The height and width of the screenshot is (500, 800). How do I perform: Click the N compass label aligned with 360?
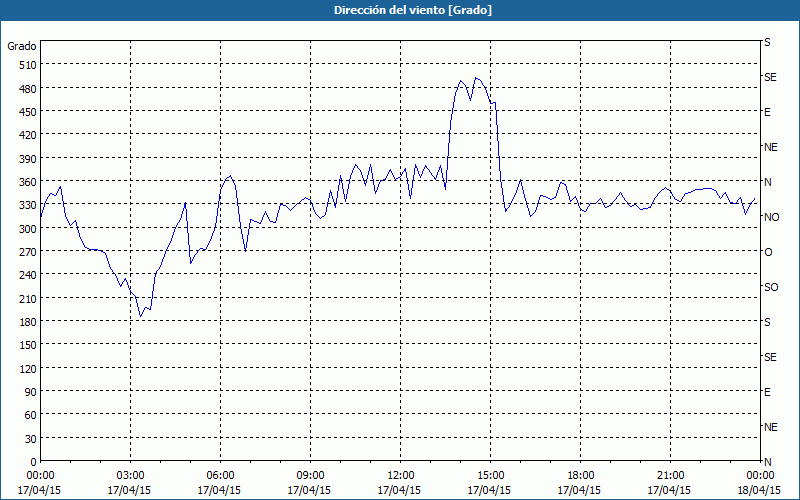click(767, 182)
